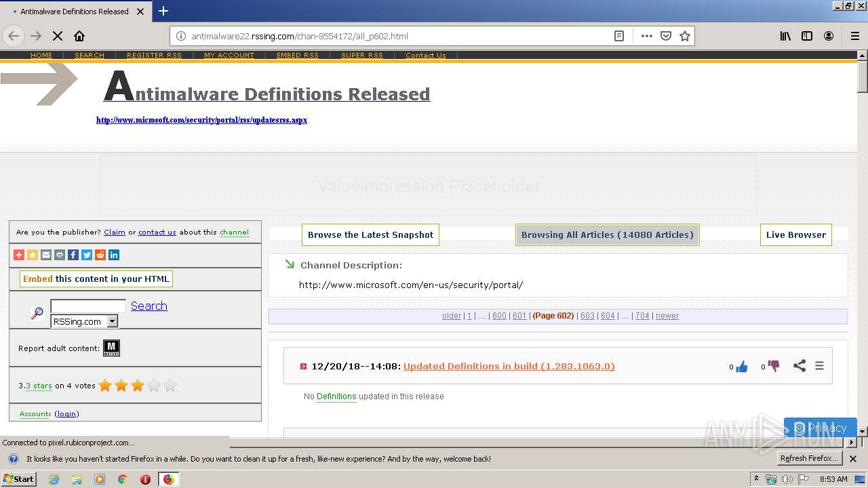Click the magnifying glass search icon
The width and height of the screenshot is (868, 488).
pos(37,313)
